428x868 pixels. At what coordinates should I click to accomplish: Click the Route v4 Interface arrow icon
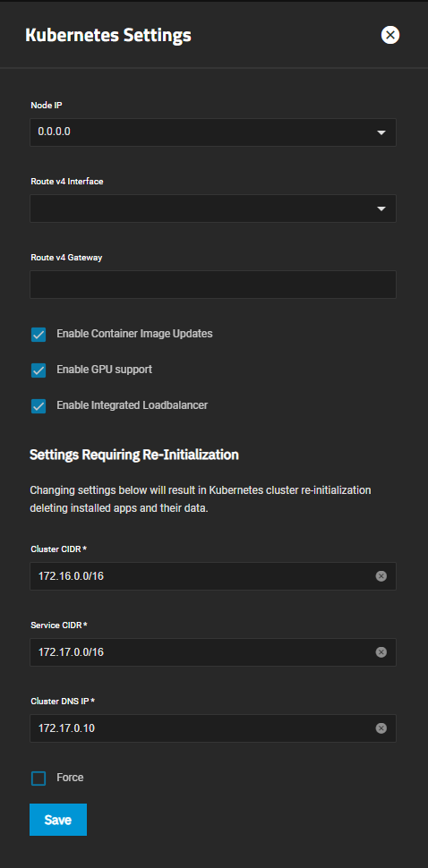pyautogui.click(x=381, y=208)
